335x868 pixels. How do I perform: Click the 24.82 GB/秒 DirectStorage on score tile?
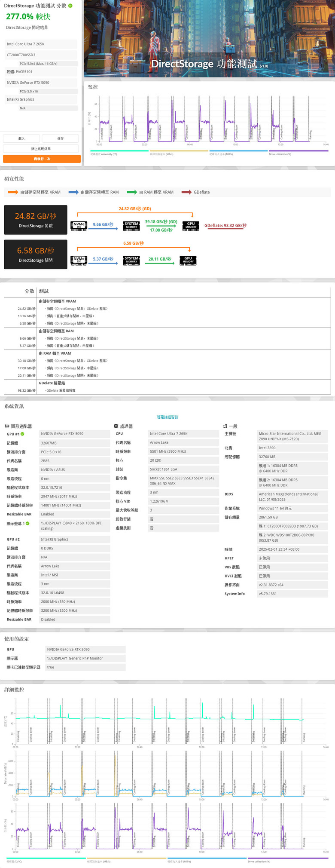(36, 220)
